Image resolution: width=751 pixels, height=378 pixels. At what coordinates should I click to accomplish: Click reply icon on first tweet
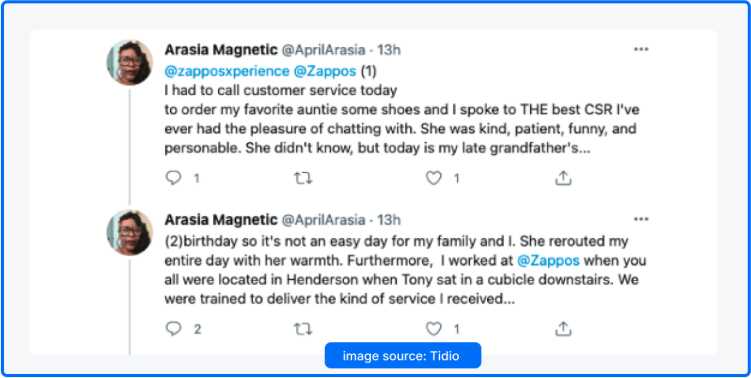[173, 178]
